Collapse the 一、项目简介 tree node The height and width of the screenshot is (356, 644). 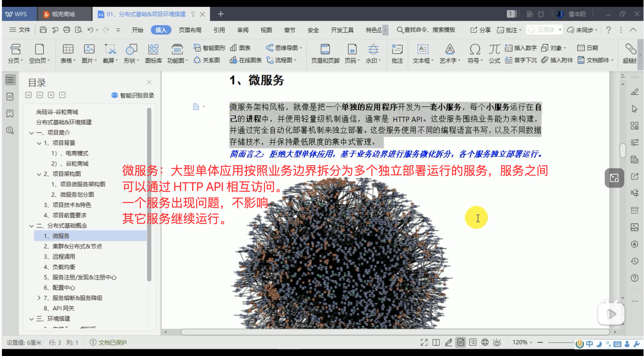[31, 133]
